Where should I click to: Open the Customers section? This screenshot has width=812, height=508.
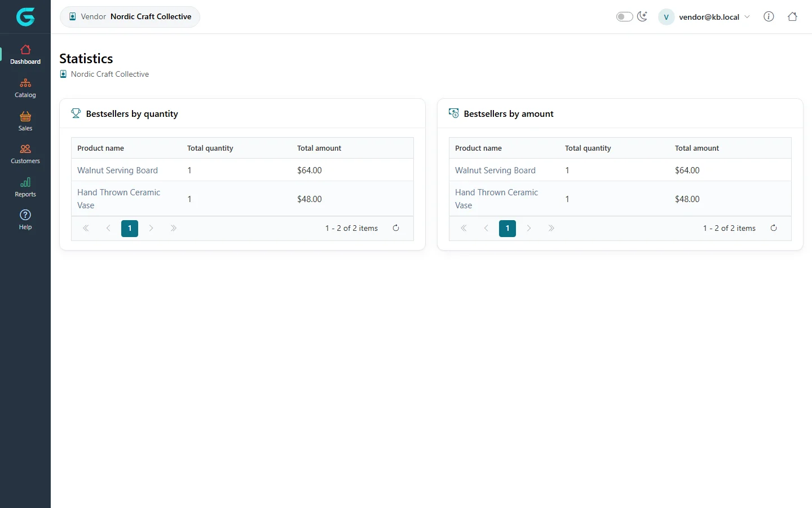click(25, 154)
